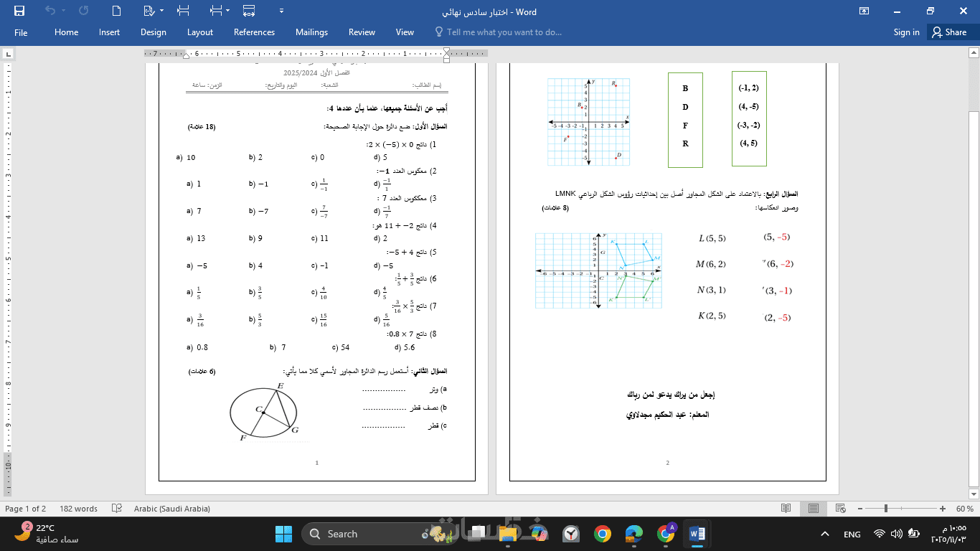Switch to Web Layout view

pyautogui.click(x=841, y=509)
